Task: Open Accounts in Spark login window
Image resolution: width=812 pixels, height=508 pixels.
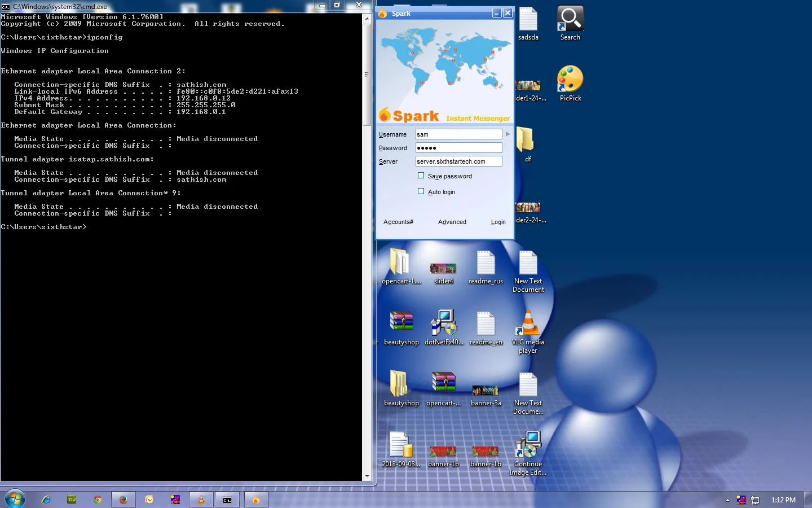Action: (398, 222)
